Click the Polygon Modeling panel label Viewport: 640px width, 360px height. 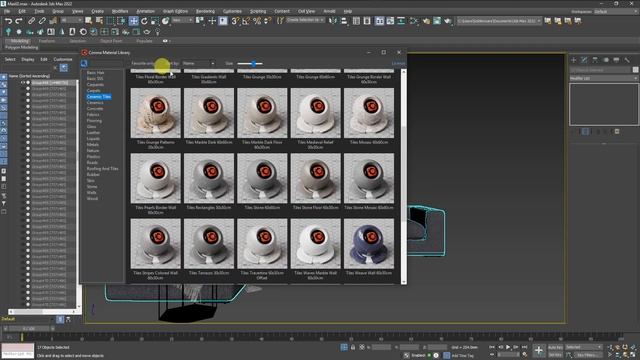[21, 47]
